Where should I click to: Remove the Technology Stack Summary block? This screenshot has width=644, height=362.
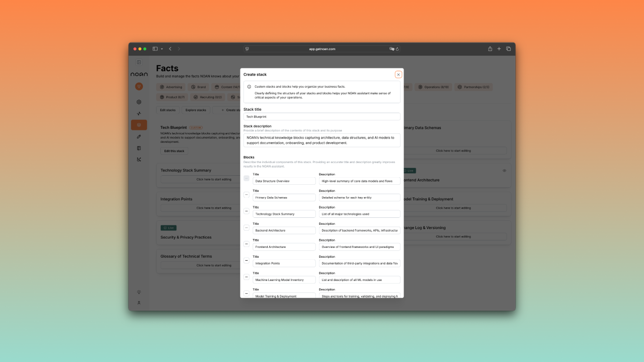point(247,211)
